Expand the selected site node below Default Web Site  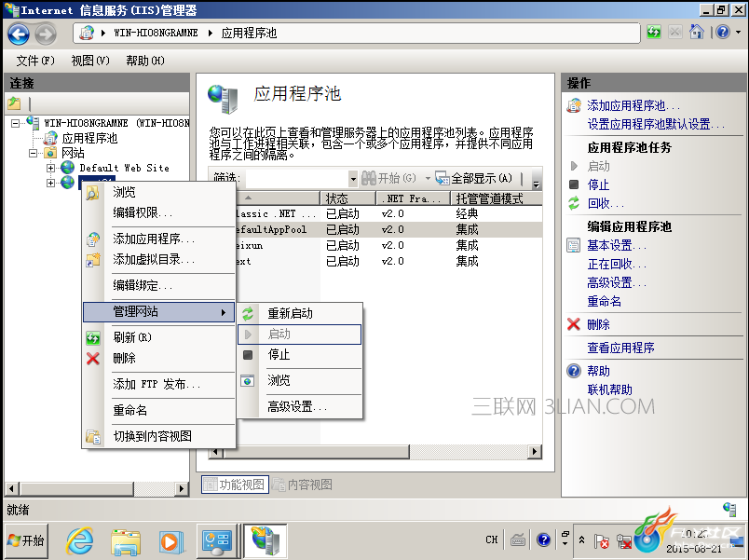tap(50, 183)
